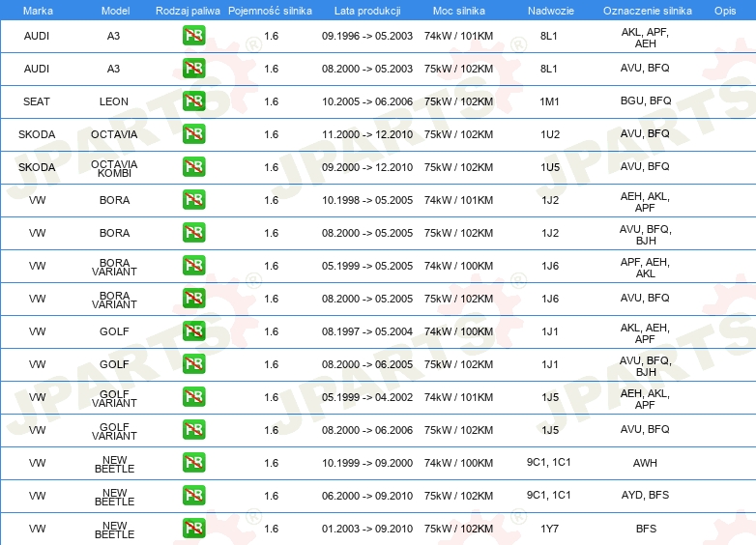Click the Lata produkcji column header

367,11
